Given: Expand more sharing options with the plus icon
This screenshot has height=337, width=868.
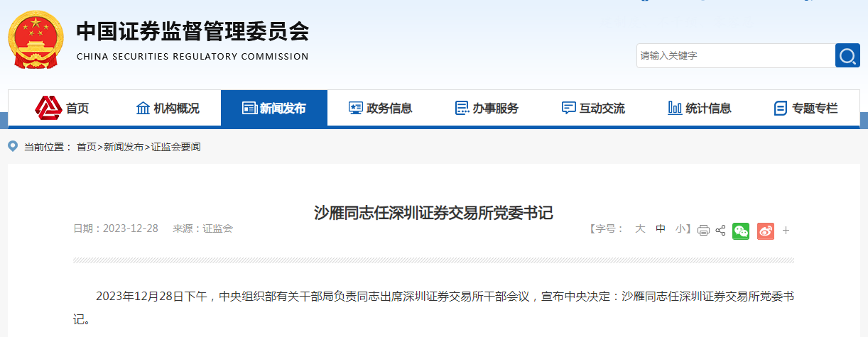Looking at the screenshot, I should (x=786, y=230).
